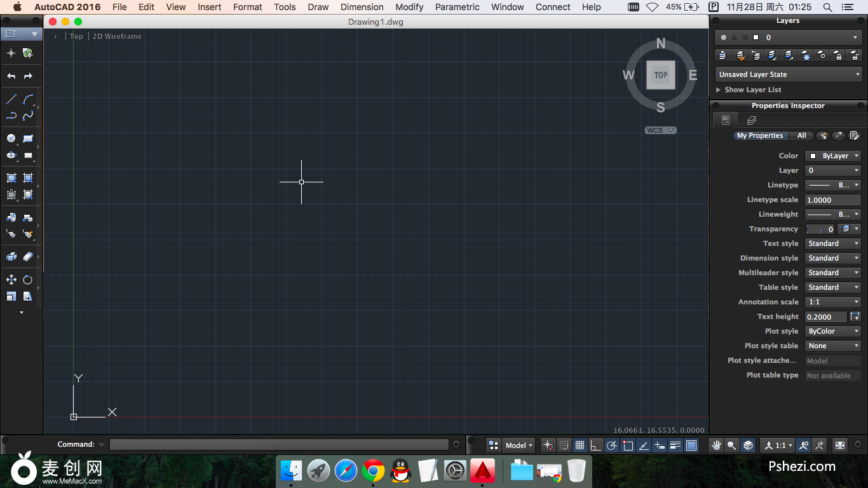Activate the Pan hand tool
This screenshot has width=868, height=488.
[716, 445]
